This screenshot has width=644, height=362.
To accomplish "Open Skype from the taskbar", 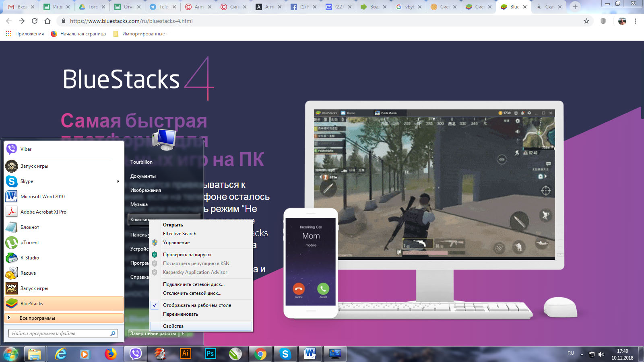I will click(x=285, y=354).
